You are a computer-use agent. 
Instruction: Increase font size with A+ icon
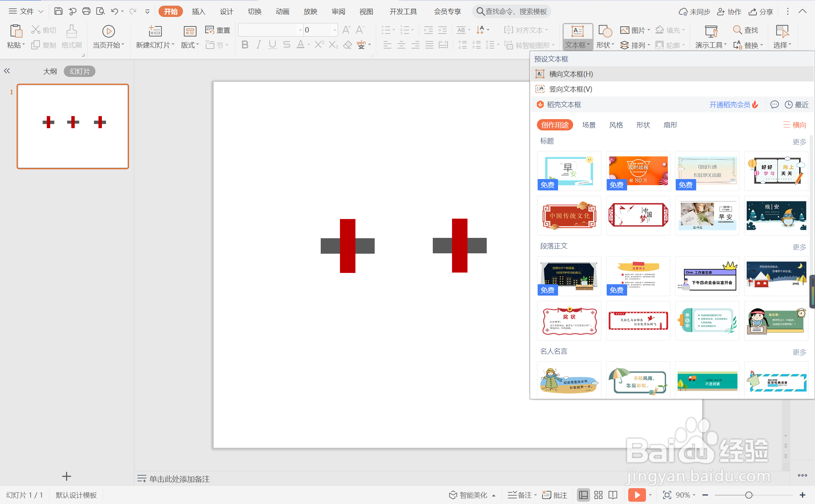coord(346,30)
